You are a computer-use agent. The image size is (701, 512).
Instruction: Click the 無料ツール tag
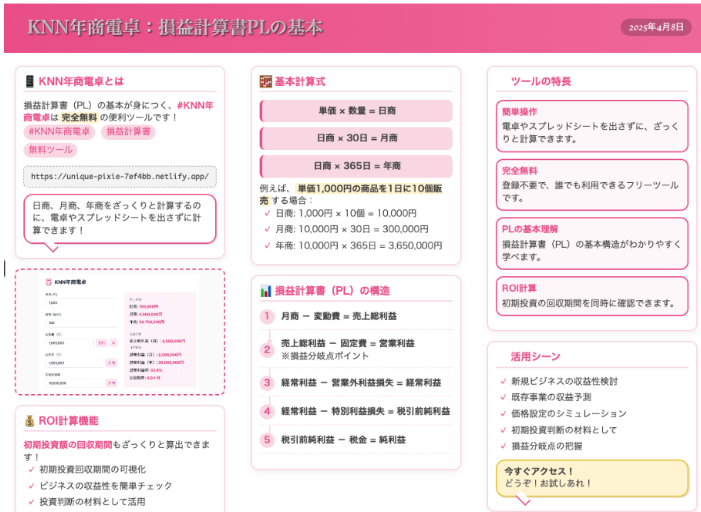50,150
